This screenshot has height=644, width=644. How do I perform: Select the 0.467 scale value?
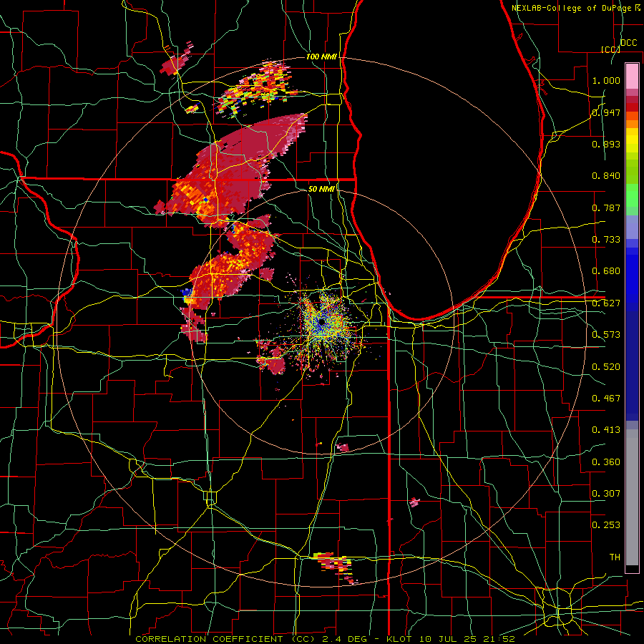[x=606, y=398]
